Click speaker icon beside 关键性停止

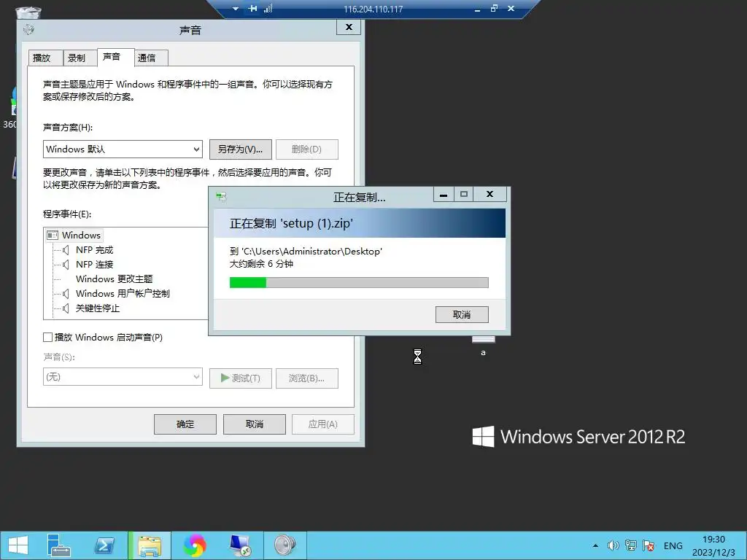[x=66, y=308]
